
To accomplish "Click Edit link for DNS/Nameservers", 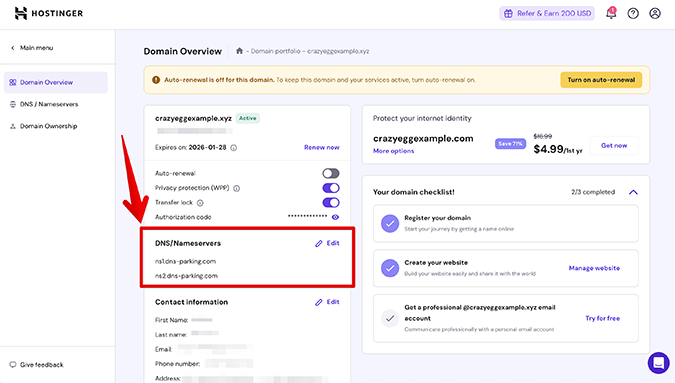I will (333, 243).
